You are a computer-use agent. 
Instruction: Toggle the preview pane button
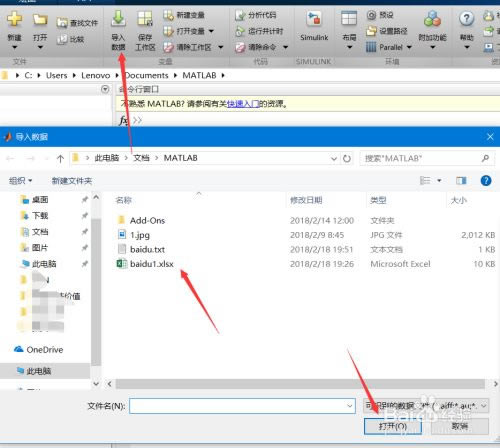[461, 181]
